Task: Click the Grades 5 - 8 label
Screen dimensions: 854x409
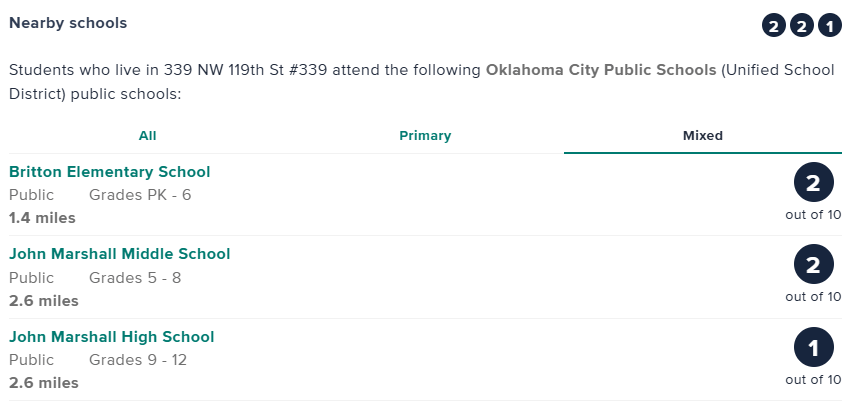Action: [x=135, y=278]
